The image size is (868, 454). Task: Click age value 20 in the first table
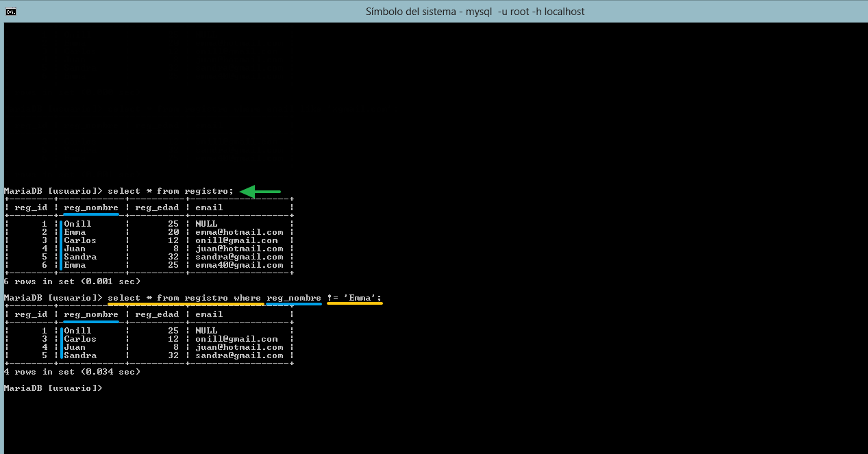173,232
